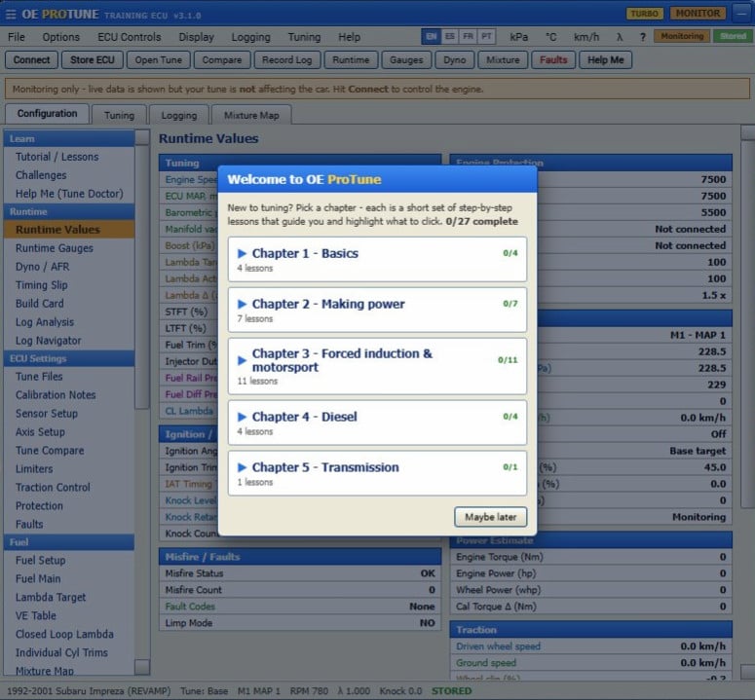The height and width of the screenshot is (700, 755).
Task: Expand Chapter 4 - Diesel arrow
Action: pyautogui.click(x=242, y=417)
